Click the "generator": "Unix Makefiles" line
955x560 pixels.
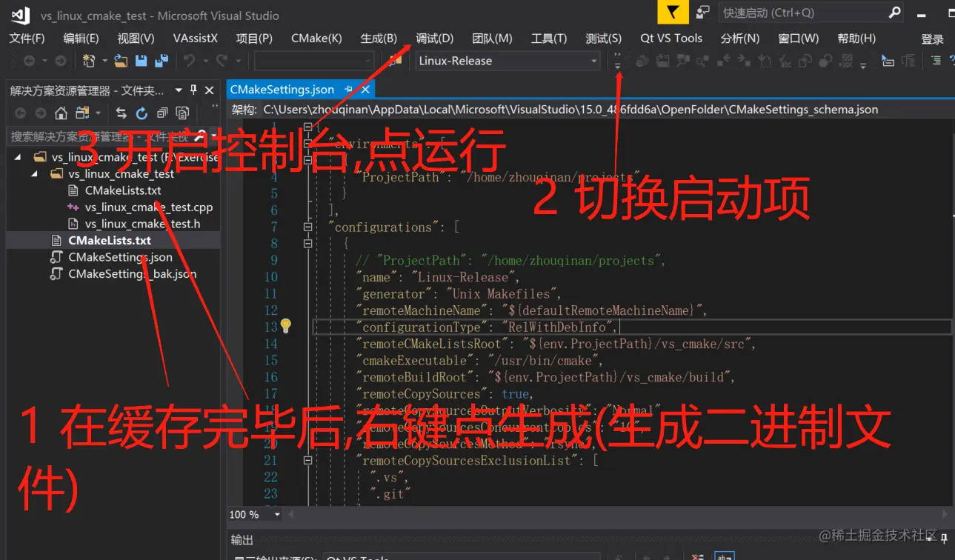[x=459, y=293]
